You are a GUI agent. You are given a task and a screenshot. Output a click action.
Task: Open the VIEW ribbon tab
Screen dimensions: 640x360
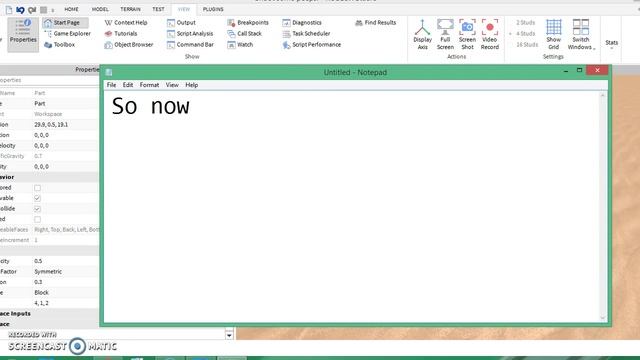click(184, 9)
